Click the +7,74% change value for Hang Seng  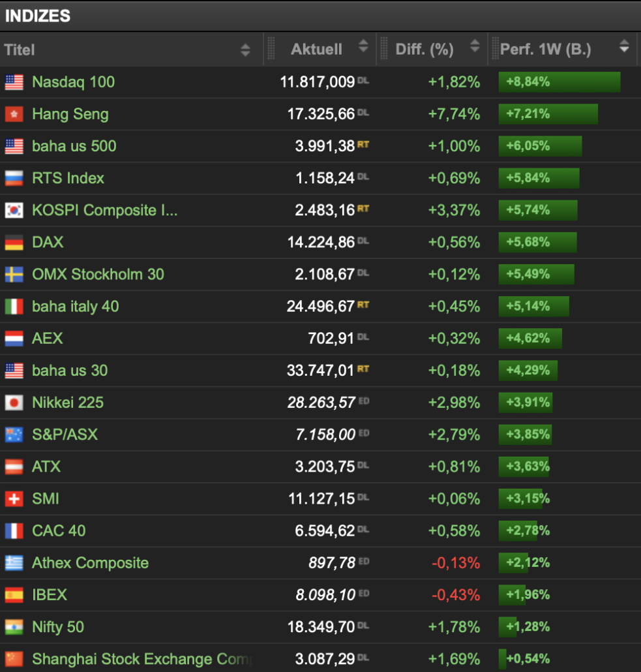click(454, 114)
